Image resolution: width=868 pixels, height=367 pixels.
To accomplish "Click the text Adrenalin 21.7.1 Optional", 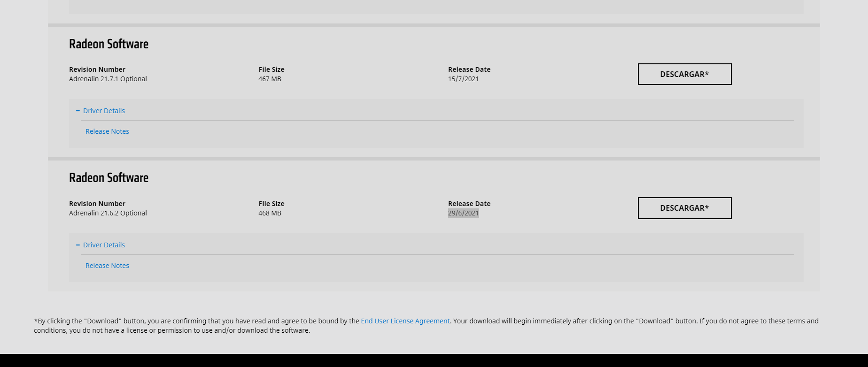I will 108,79.
